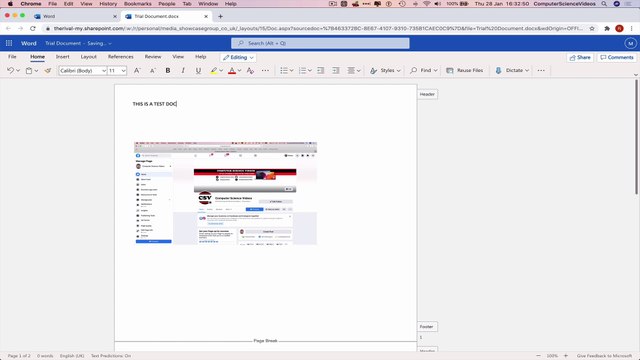Screen dimensions: 640x360
Task: Open the Reuse Files pane
Action: pyautogui.click(x=464, y=71)
